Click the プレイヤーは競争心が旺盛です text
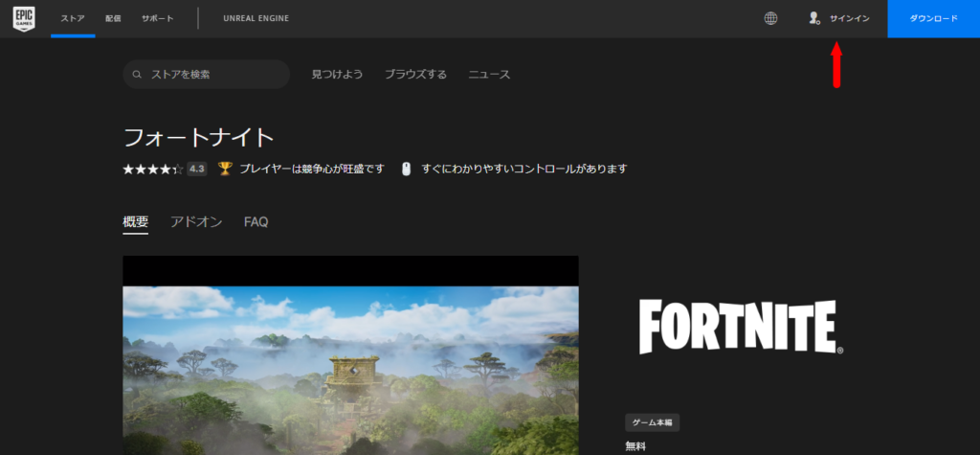980x455 pixels. (x=312, y=169)
